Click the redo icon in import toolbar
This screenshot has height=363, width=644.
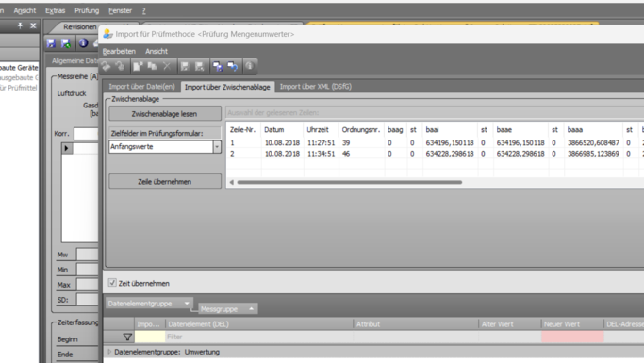[121, 66]
